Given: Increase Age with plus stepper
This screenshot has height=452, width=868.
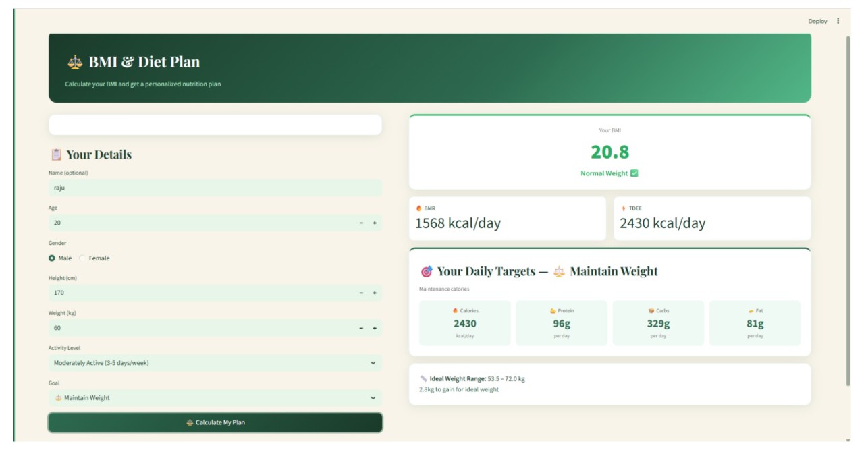Looking at the screenshot, I should 375,223.
